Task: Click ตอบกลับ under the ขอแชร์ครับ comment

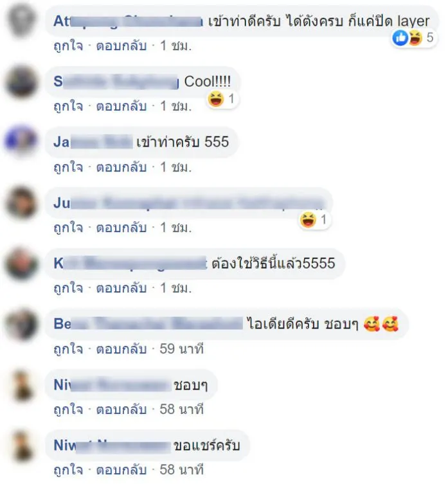Action: [121, 470]
